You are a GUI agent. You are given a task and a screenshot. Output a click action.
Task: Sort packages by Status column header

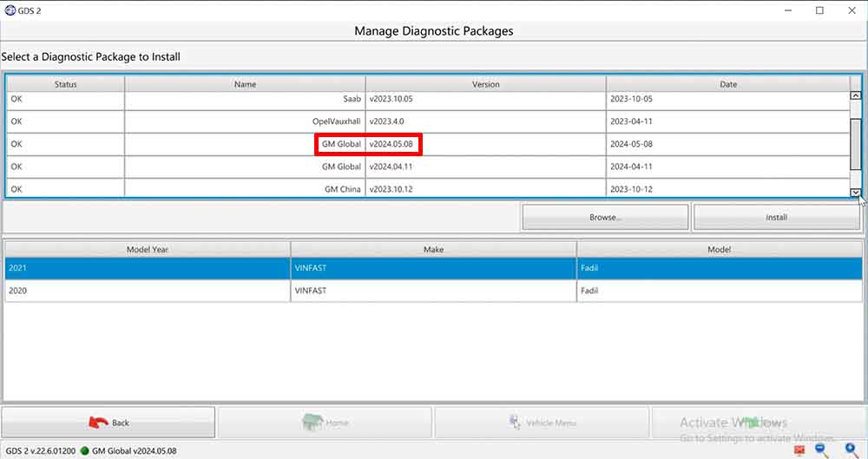(x=65, y=84)
